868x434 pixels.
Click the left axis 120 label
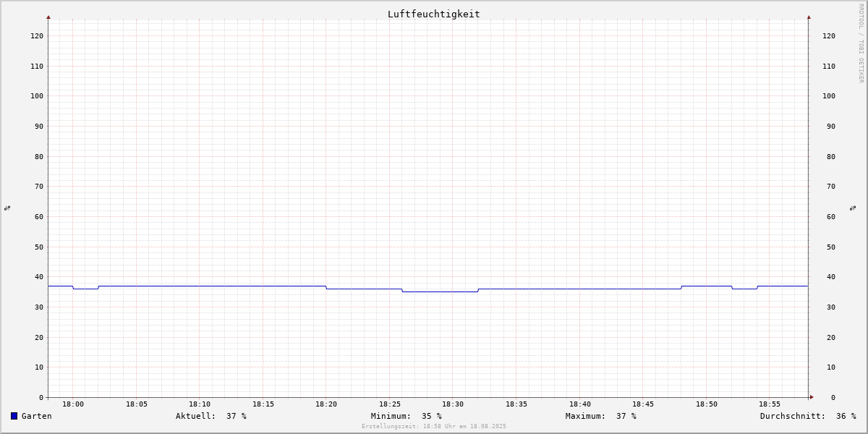click(37, 35)
